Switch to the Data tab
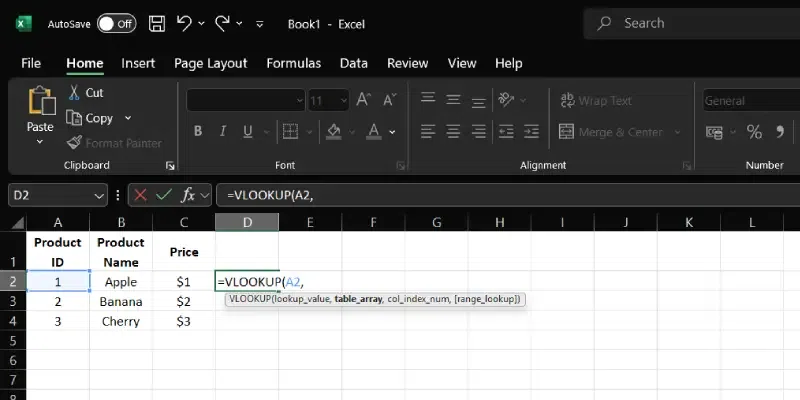 [354, 63]
